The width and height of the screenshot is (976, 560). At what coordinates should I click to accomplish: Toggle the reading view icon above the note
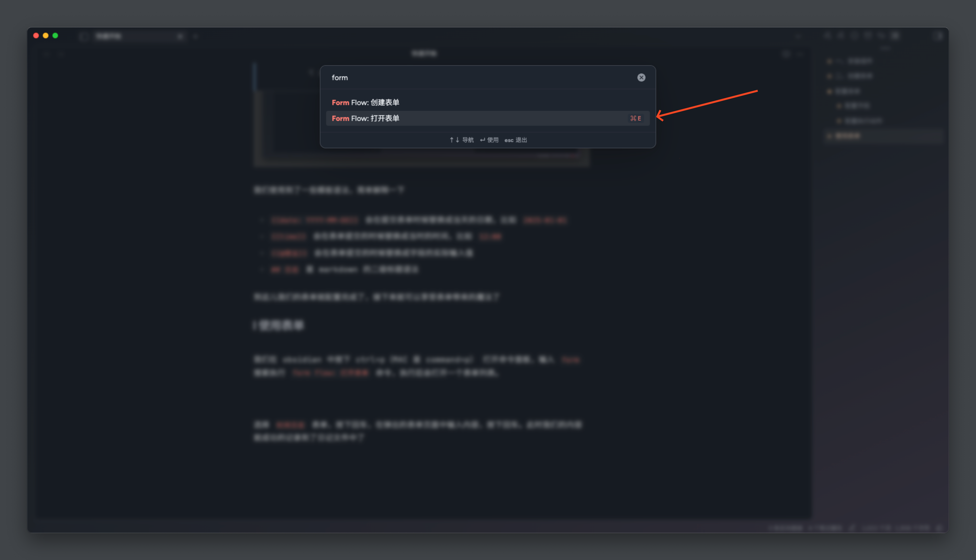(786, 54)
